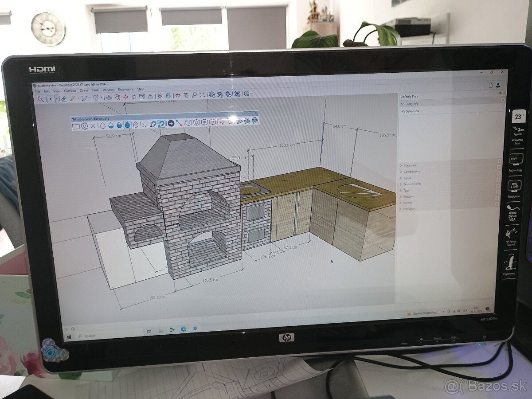Select the Rotate tool

pyautogui.click(x=134, y=97)
